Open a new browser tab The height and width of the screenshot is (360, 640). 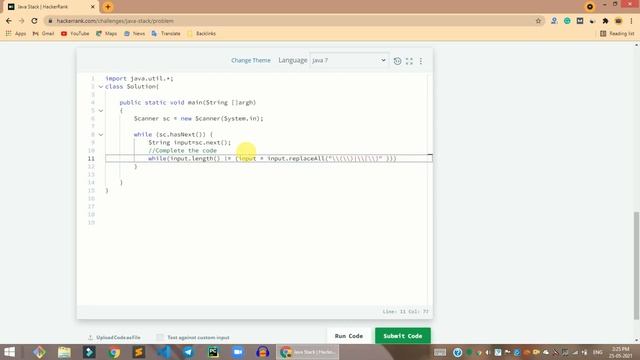108,7
